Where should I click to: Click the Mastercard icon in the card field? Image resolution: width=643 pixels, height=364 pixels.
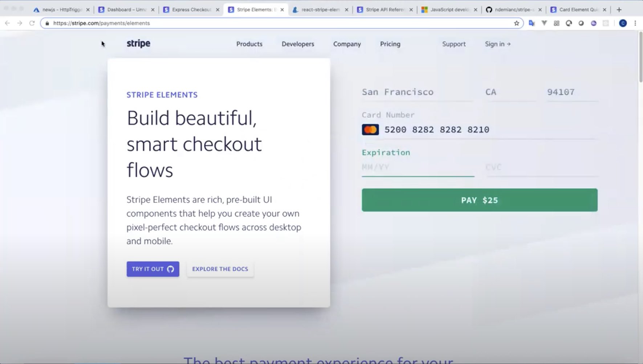pyautogui.click(x=370, y=129)
